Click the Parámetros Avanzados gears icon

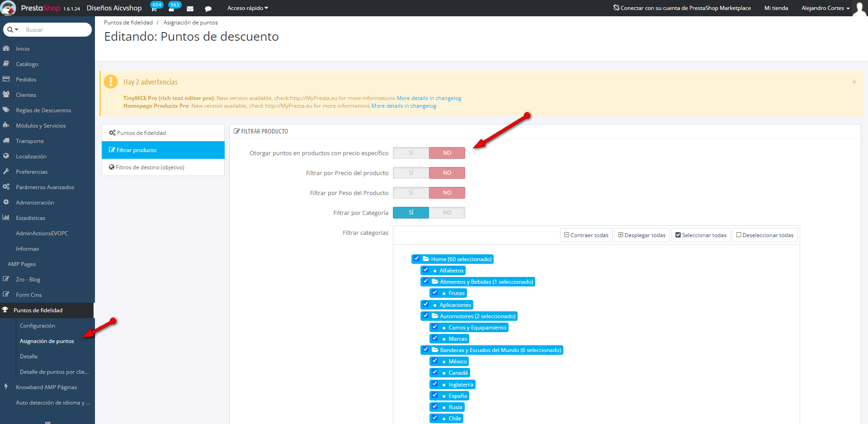click(x=6, y=187)
